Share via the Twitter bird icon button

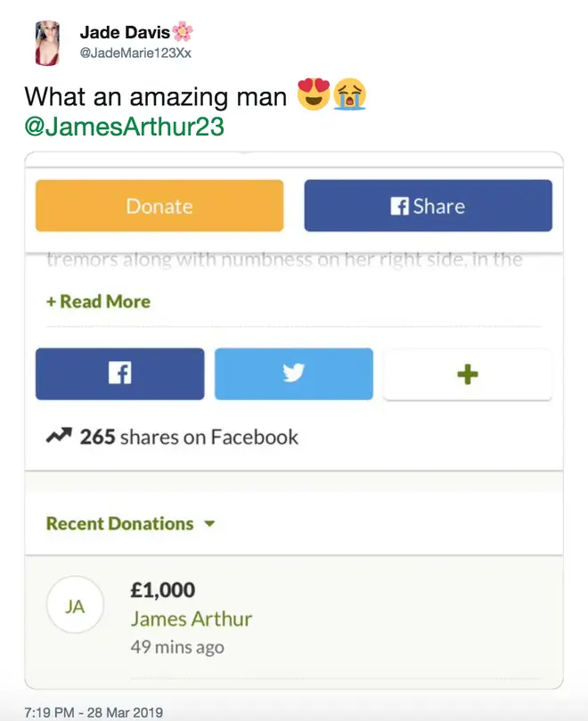tap(294, 373)
